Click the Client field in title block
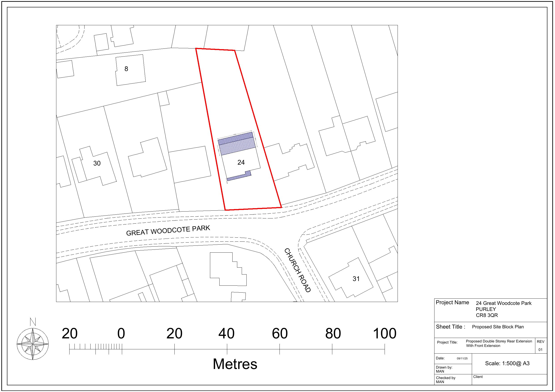Screen dimensions: 555x392 pyautogui.click(x=478, y=377)
